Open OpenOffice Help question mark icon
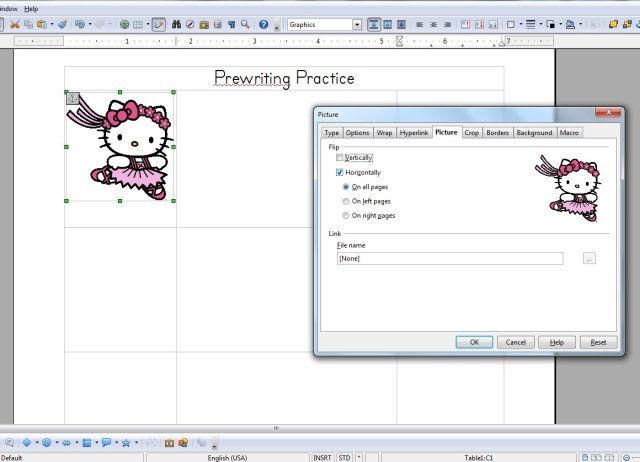This screenshot has height=462, width=640. (264, 24)
